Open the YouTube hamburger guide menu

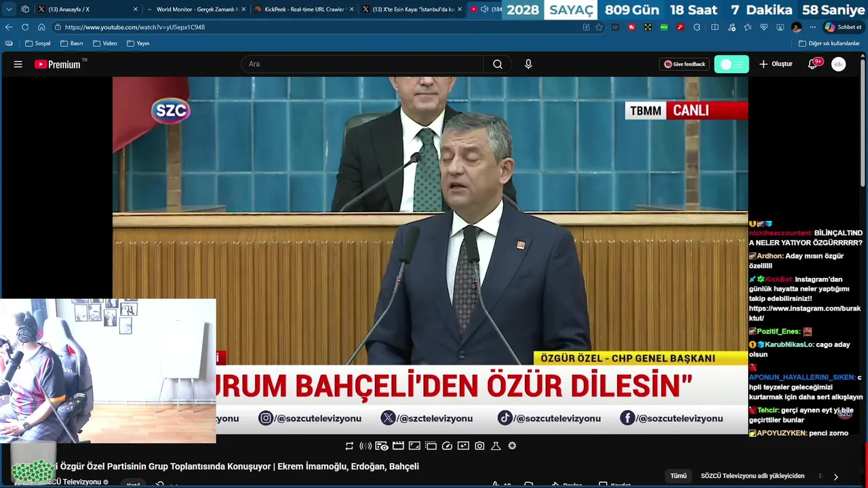[18, 64]
